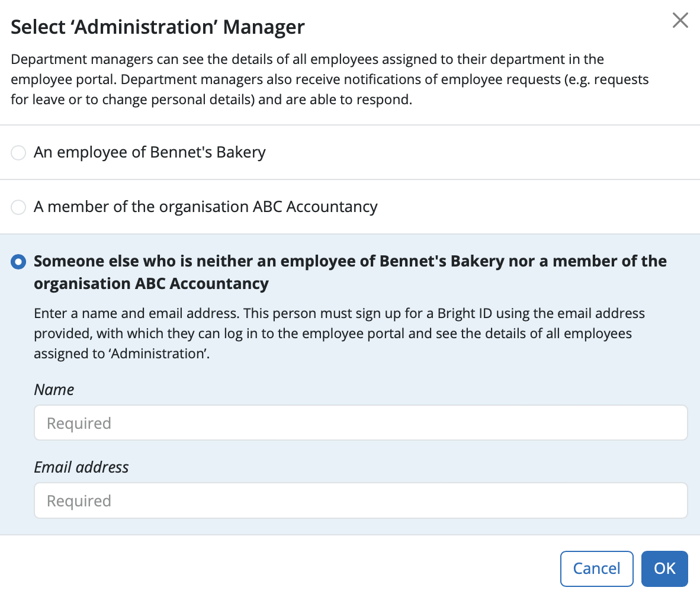The image size is (700, 597).
Task: Click the 'Required' placeholder in the Email box
Action: point(79,501)
